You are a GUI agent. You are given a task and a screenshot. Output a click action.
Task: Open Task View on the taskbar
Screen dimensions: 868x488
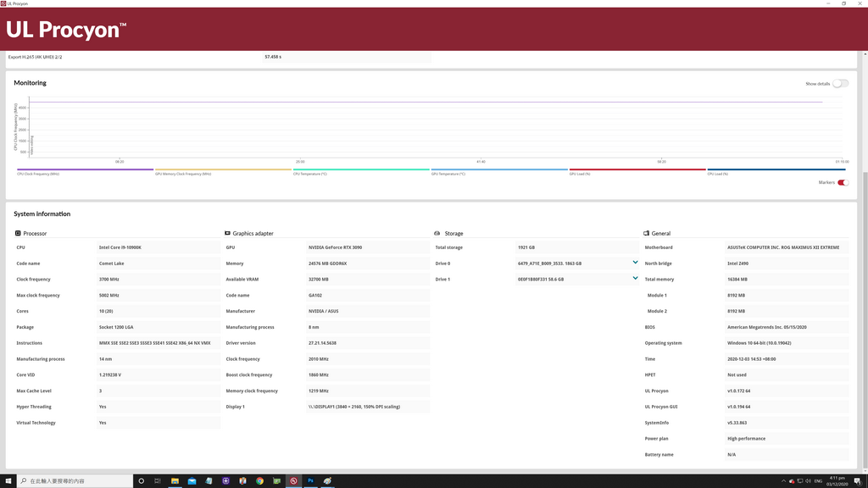click(158, 481)
